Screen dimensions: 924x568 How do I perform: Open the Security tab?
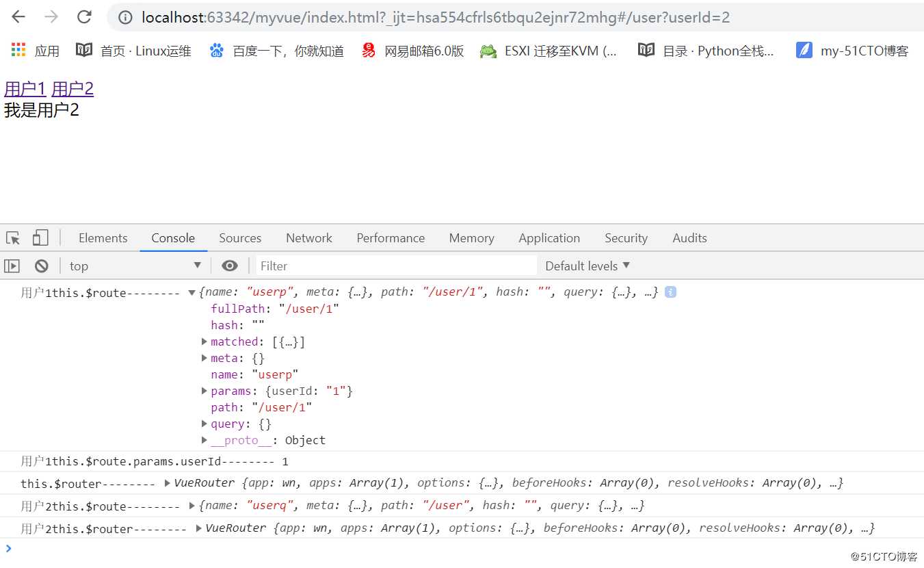(x=626, y=238)
